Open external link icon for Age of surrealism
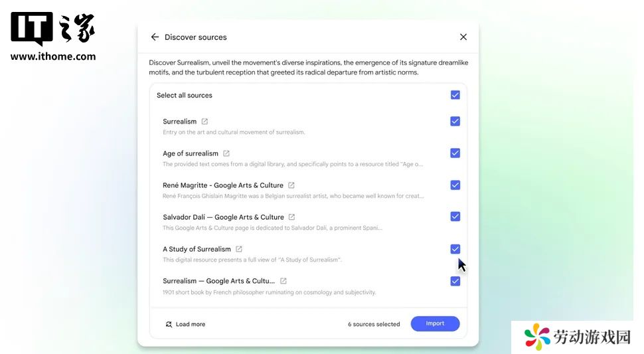Viewport: 644px width, 354px height. pos(226,153)
